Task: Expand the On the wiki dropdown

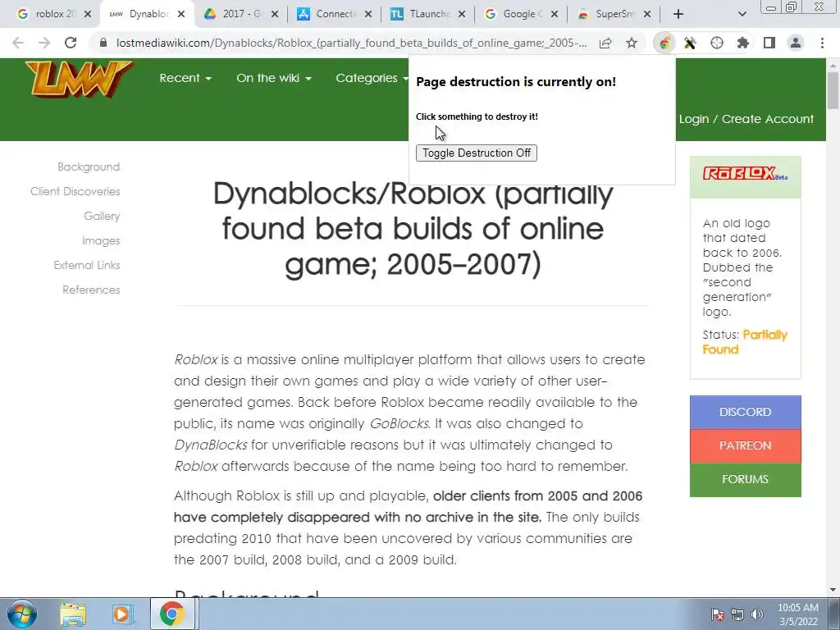Action: coord(274,78)
